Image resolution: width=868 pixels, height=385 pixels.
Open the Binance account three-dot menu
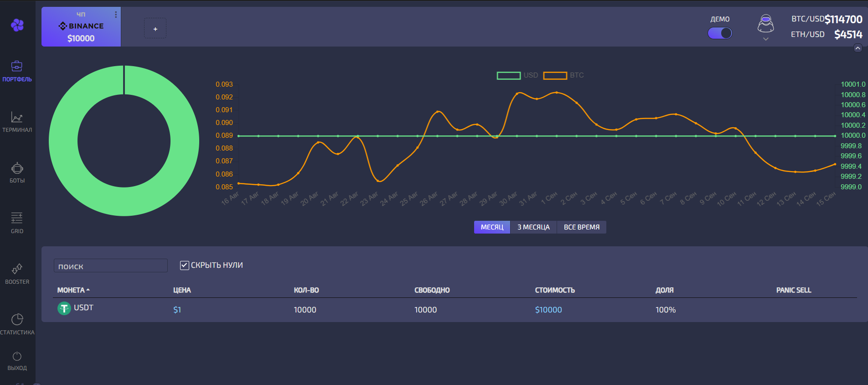tap(116, 15)
